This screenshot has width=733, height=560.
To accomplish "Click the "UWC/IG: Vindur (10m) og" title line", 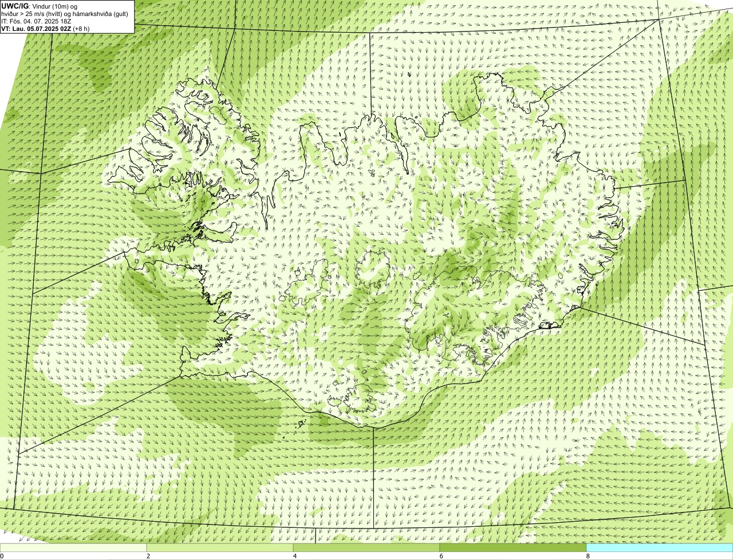I will [40, 6].
